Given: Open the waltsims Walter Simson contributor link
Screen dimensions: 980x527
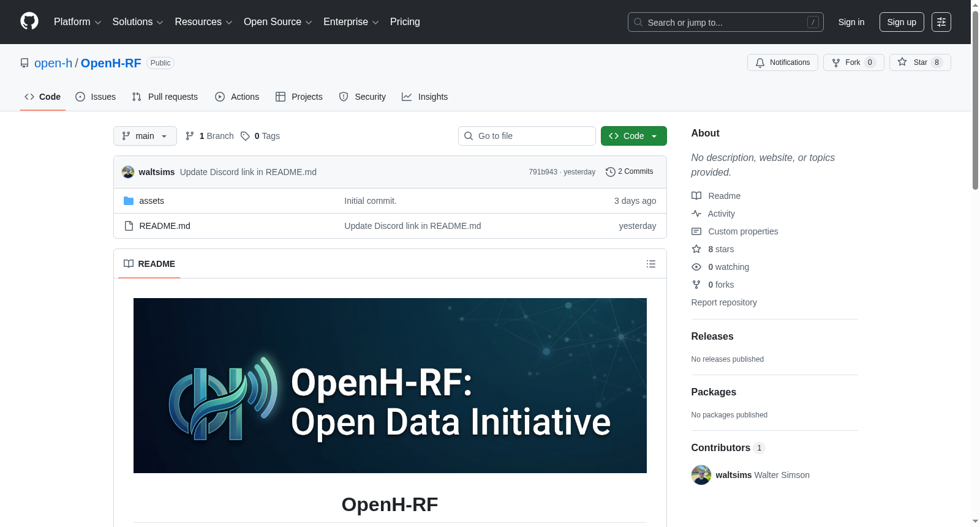Looking at the screenshot, I should [x=763, y=475].
